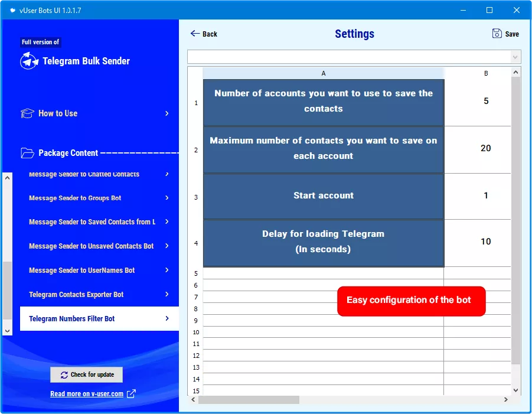This screenshot has width=532, height=414.
Task: Click the grid vertical scrollbar up arrow
Action: point(515,72)
